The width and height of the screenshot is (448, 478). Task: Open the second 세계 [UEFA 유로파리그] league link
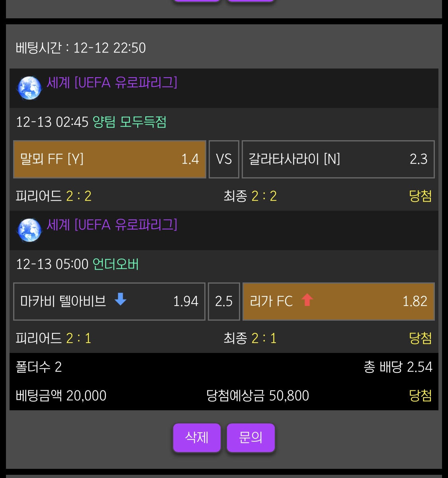point(112,225)
